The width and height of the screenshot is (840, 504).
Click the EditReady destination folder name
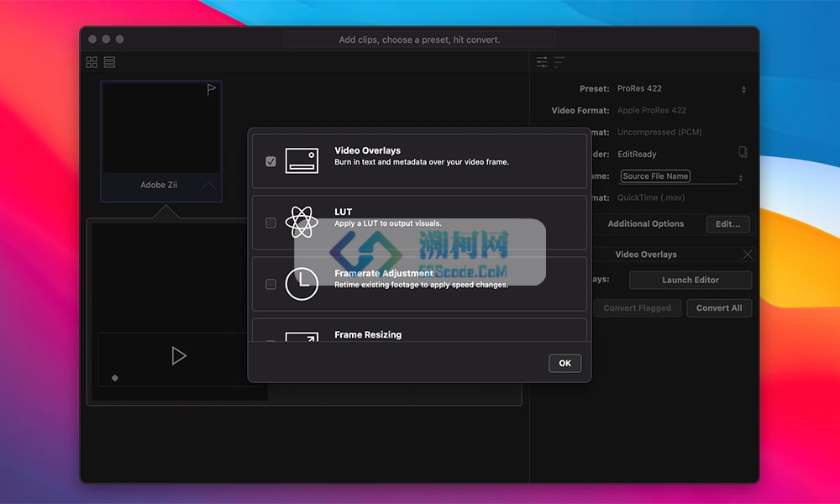(x=637, y=155)
